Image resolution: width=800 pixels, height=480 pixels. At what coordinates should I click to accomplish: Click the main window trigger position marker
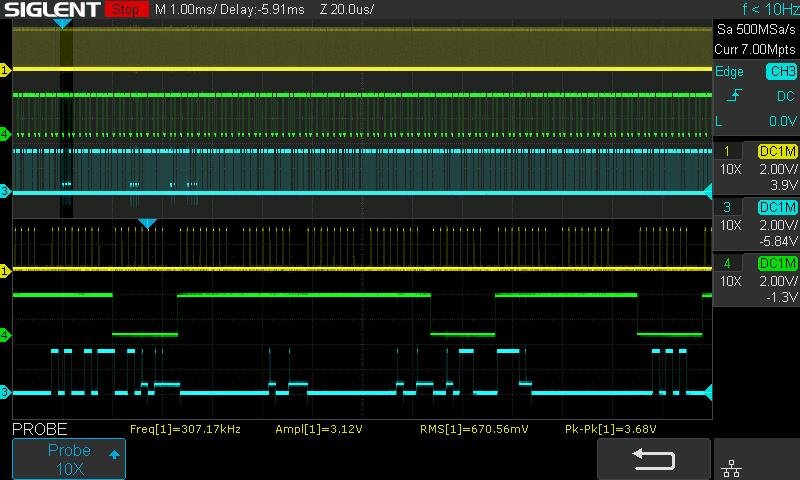62,22
